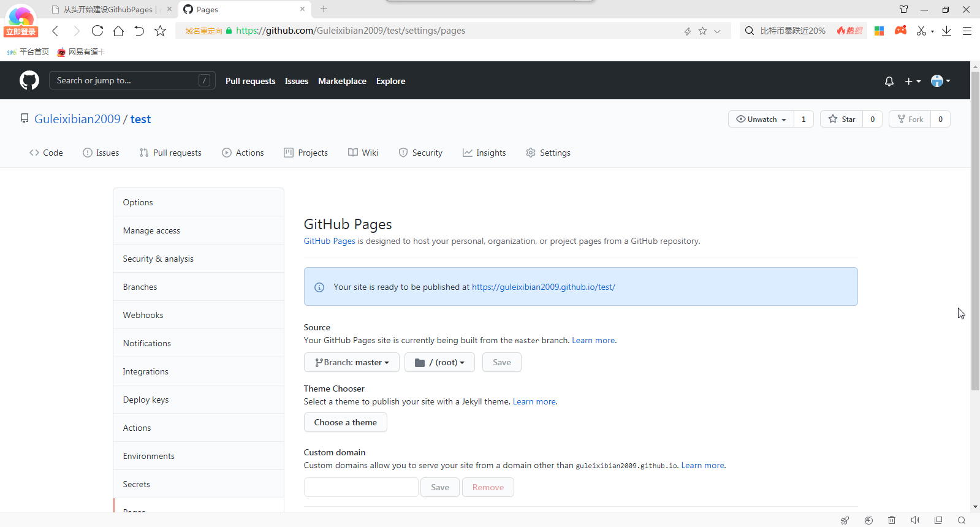Open Marketplace in the top navigation
The height and width of the screenshot is (527, 980).
(x=342, y=81)
